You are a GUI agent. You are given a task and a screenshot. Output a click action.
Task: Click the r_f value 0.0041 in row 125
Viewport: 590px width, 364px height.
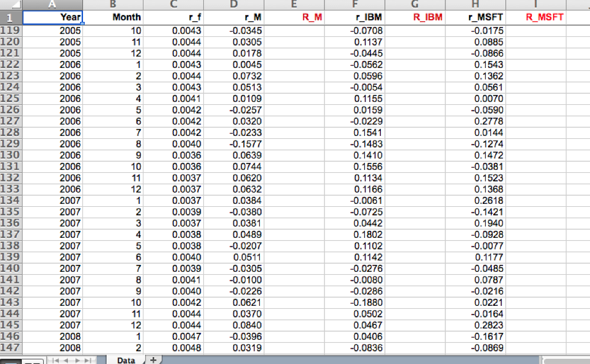(x=187, y=98)
